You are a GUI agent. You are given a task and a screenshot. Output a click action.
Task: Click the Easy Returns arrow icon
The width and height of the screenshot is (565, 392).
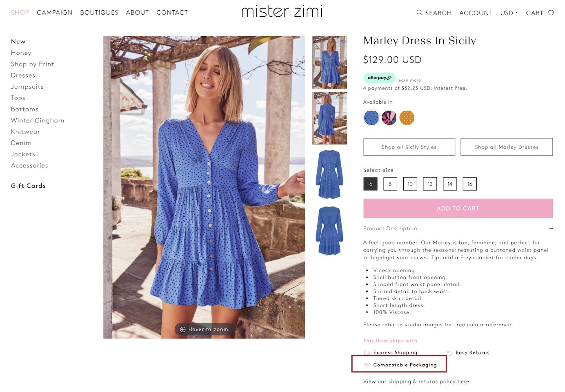(x=449, y=353)
